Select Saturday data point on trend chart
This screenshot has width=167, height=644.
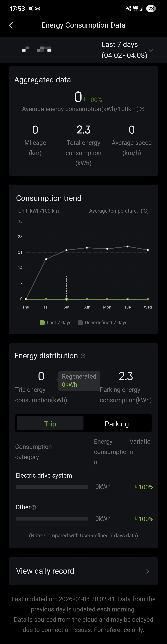[x=66, y=299]
